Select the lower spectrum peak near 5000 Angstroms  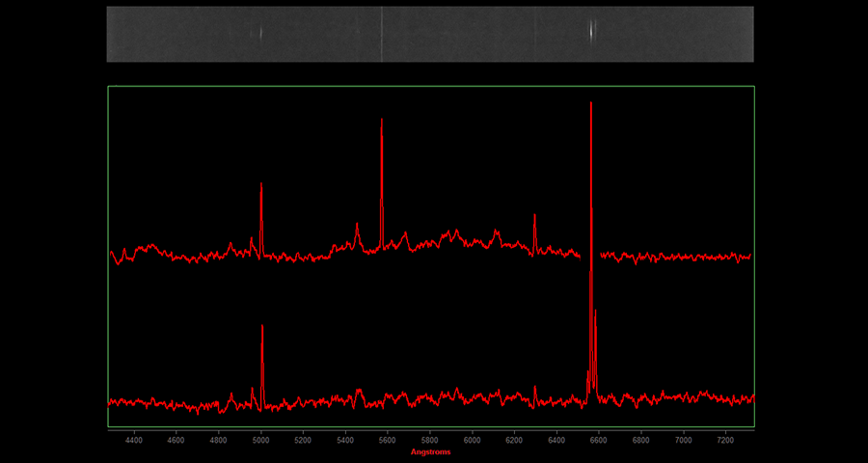coord(262,326)
